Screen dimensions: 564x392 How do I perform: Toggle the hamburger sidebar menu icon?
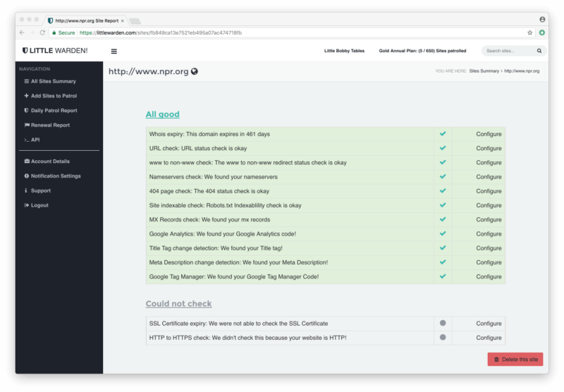[114, 51]
